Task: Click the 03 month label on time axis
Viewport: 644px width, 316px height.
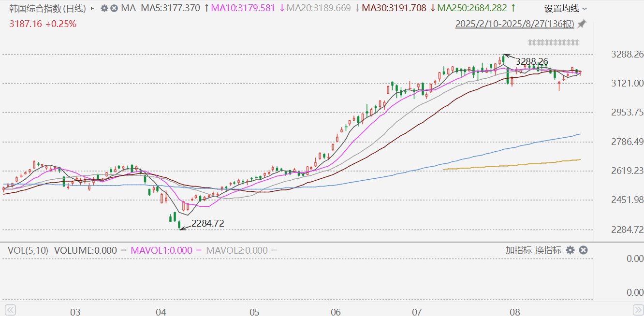Action: pos(75,312)
